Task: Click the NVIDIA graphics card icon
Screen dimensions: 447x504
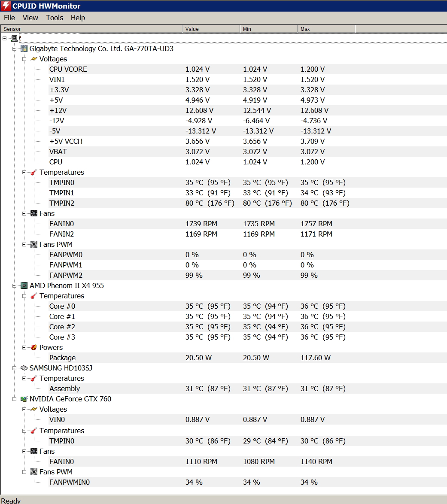Action: [x=24, y=399]
